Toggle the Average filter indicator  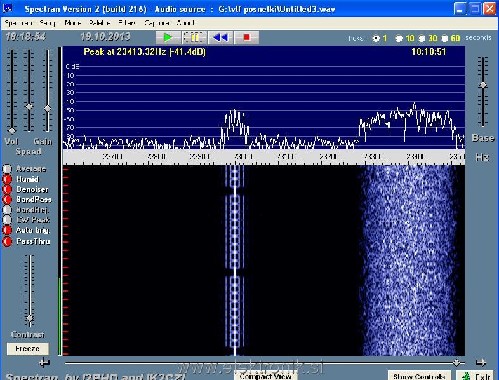point(7,169)
